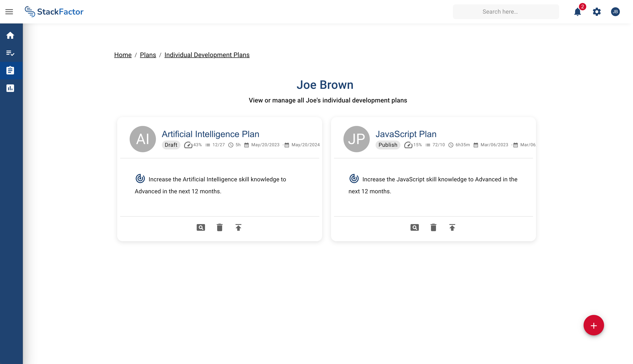Screen dimensions: 633x364
Task: Navigate to Home breadcrumb link
Action: click(x=123, y=55)
